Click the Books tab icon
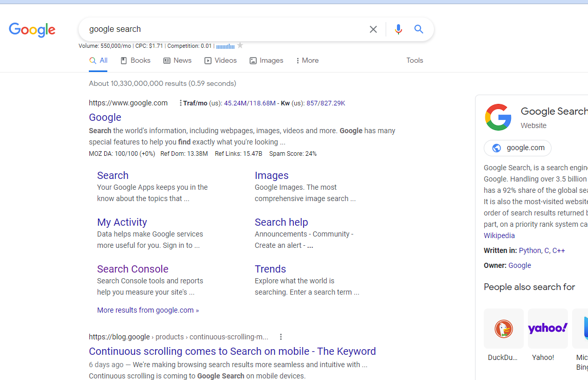The image size is (588, 380). click(123, 60)
